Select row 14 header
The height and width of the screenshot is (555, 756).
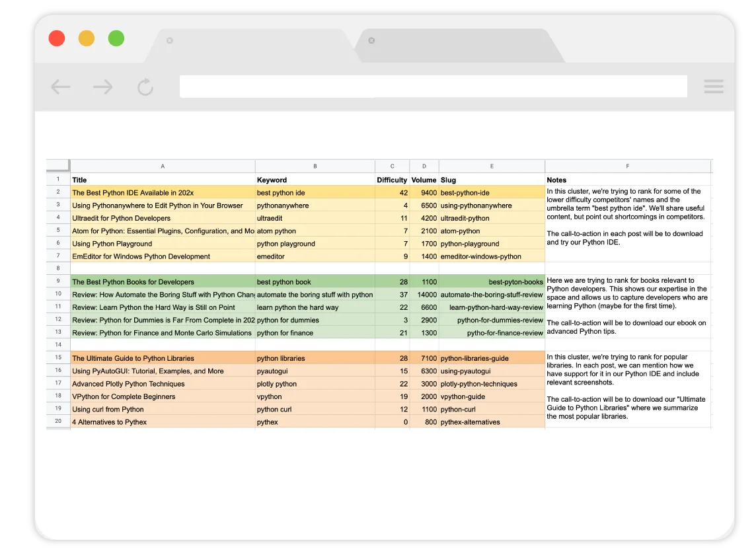pyautogui.click(x=58, y=345)
